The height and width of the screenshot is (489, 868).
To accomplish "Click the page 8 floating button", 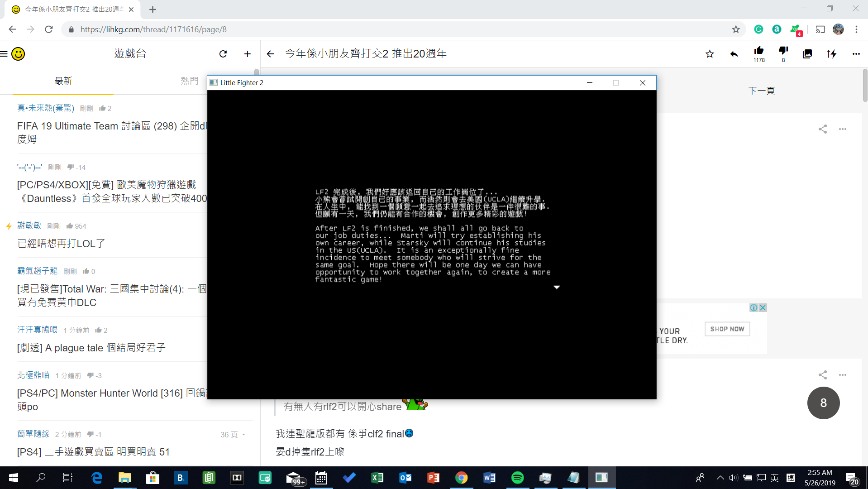I will point(823,403).
